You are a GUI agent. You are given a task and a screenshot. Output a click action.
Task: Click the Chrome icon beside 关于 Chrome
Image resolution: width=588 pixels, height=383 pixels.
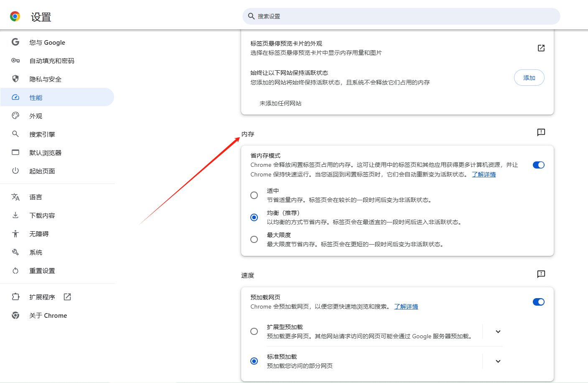pyautogui.click(x=15, y=315)
